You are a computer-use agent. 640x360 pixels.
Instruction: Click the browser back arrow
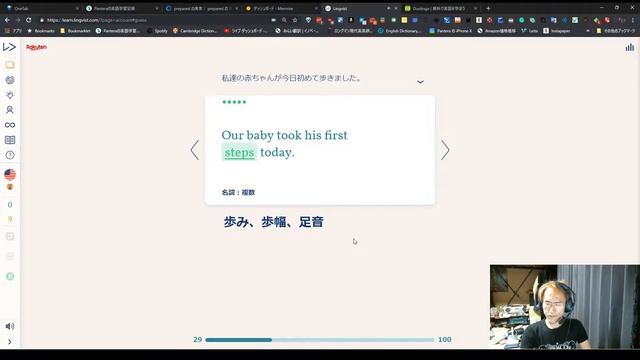7,20
